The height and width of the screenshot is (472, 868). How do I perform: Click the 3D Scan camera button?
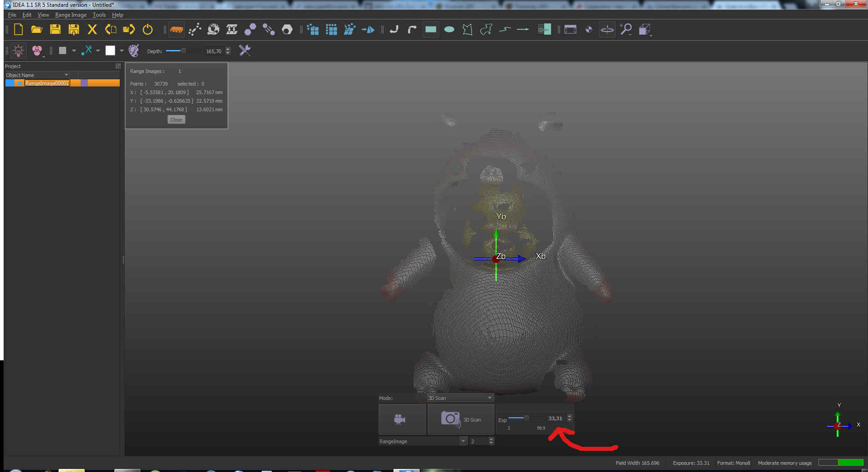[461, 419]
